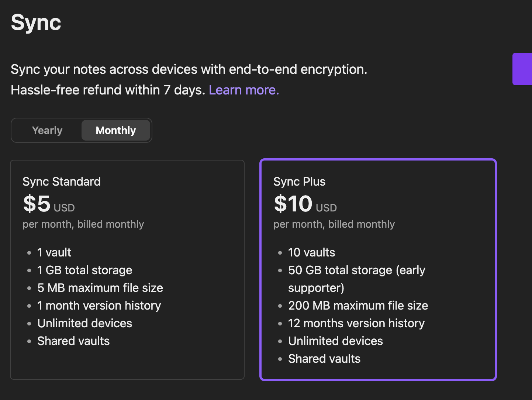
Task: Click the purple button at right edge
Action: coord(522,69)
